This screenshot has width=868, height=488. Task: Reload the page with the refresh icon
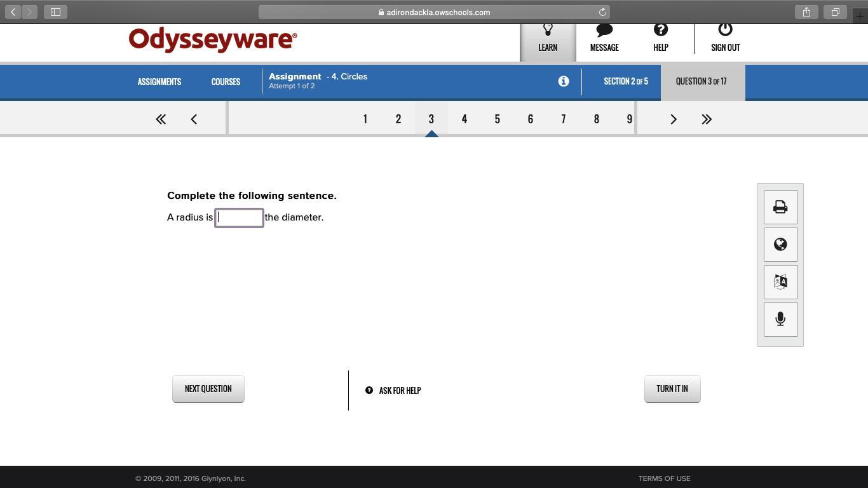(x=602, y=12)
